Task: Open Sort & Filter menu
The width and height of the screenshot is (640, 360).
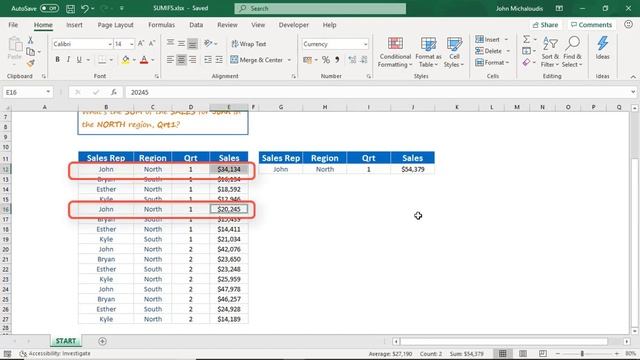Action: (550, 52)
